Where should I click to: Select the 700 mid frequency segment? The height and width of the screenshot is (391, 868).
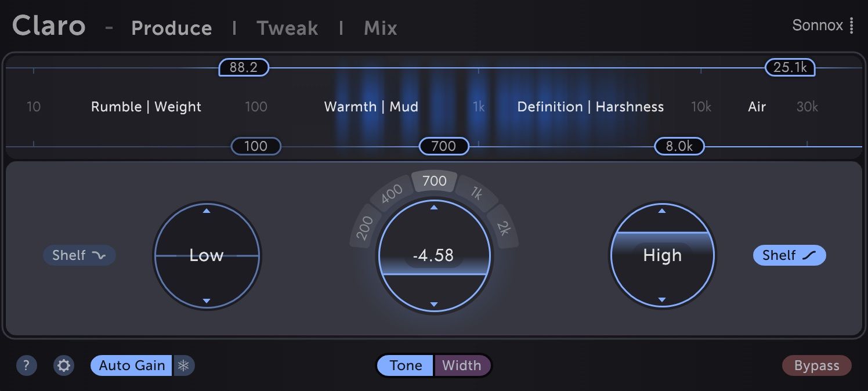[435, 181]
